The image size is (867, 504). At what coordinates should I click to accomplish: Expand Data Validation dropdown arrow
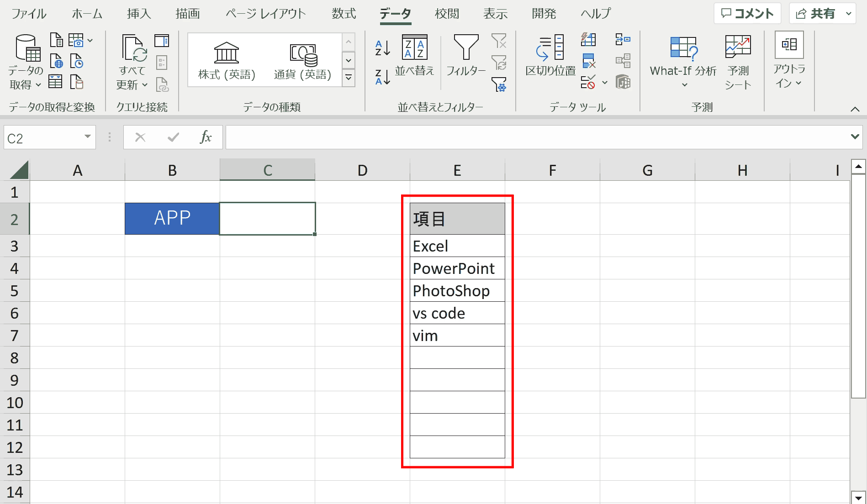pyautogui.click(x=605, y=83)
